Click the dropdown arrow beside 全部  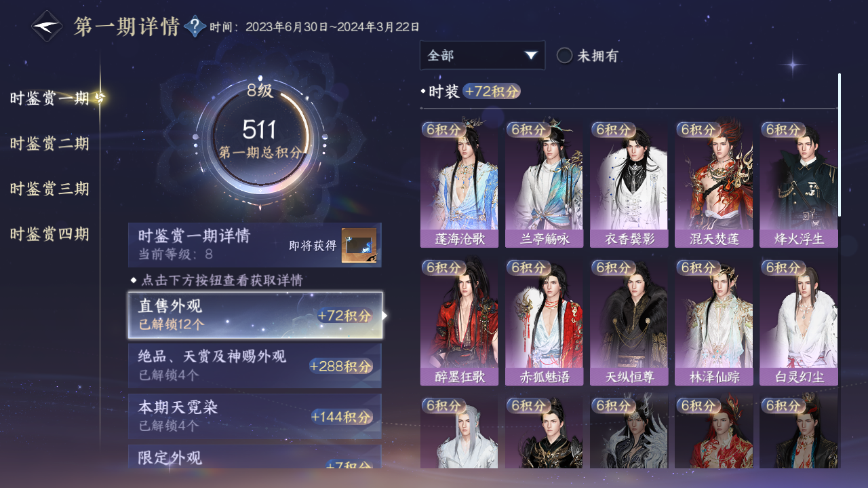(531, 55)
